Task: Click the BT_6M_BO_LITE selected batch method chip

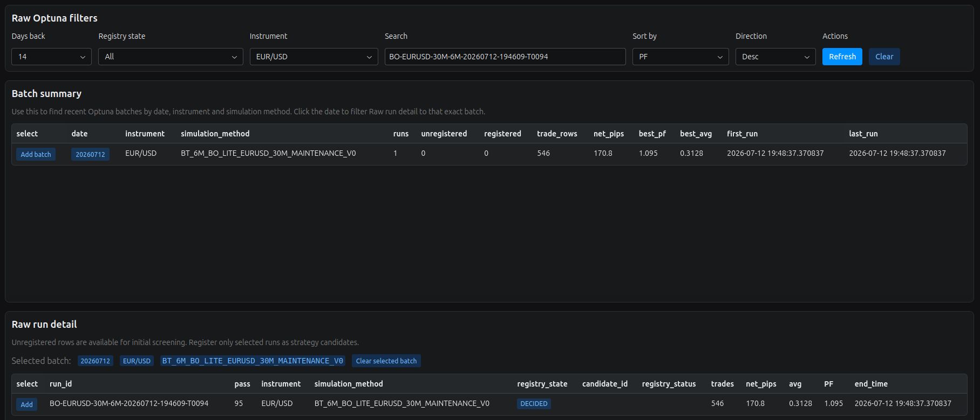Action: (253, 361)
